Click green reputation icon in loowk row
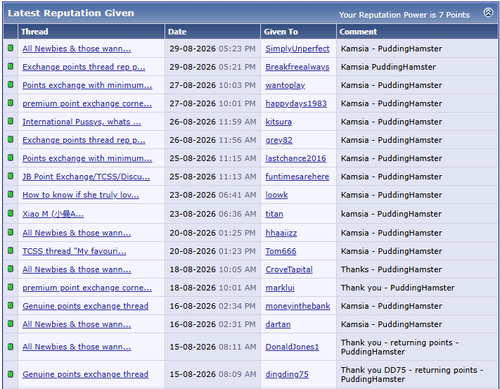This screenshot has width=500, height=389. point(11,194)
